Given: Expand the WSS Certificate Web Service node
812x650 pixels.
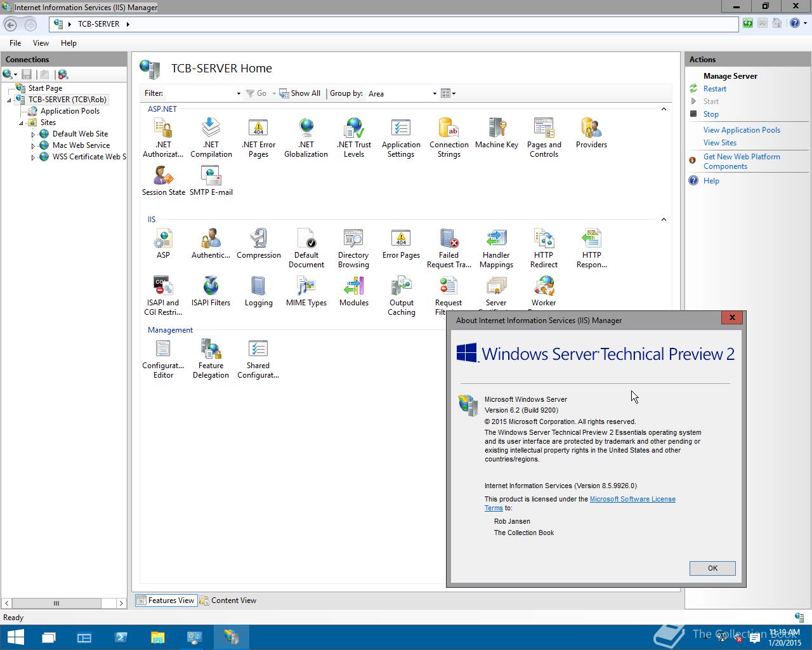Looking at the screenshot, I should tap(33, 157).
